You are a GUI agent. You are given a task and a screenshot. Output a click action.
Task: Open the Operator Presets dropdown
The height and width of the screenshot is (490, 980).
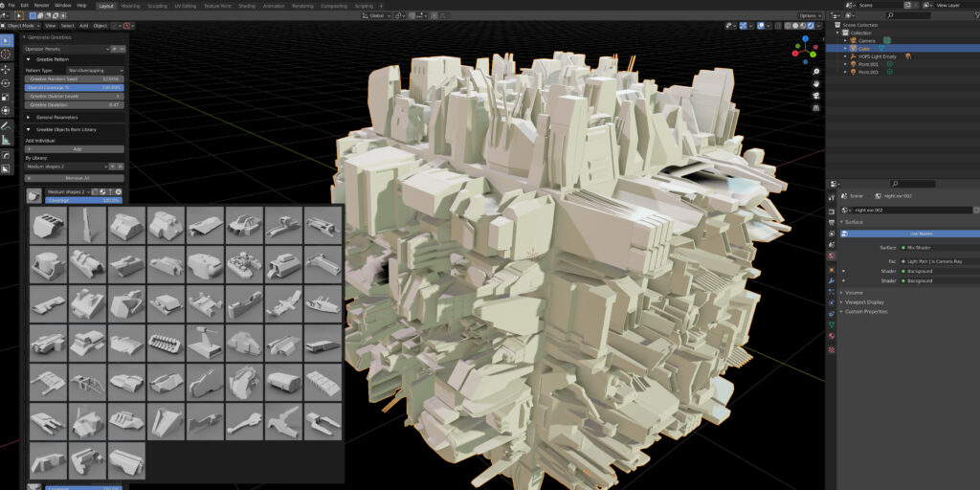tap(67, 48)
